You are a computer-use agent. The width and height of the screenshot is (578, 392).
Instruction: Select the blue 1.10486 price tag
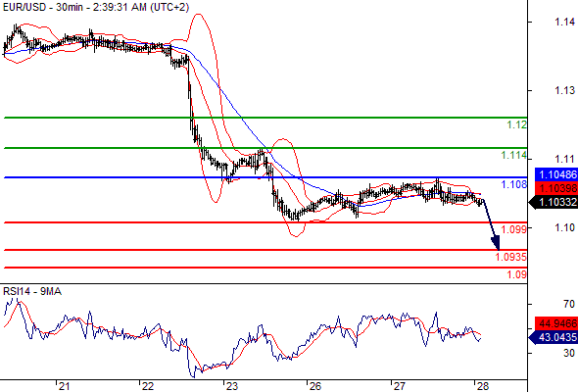tap(555, 174)
